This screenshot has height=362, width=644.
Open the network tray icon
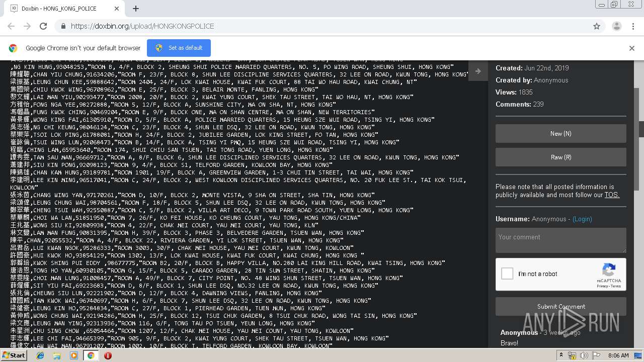(573, 355)
